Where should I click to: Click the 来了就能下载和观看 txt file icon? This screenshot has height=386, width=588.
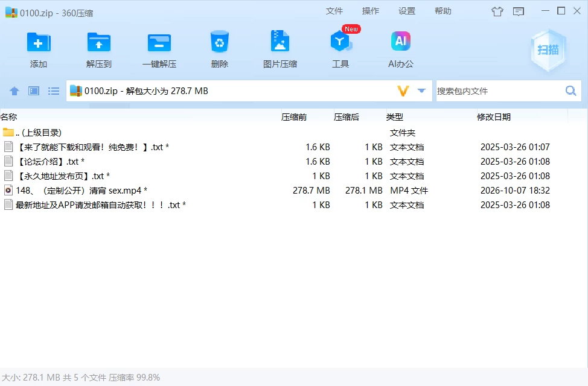[8, 147]
